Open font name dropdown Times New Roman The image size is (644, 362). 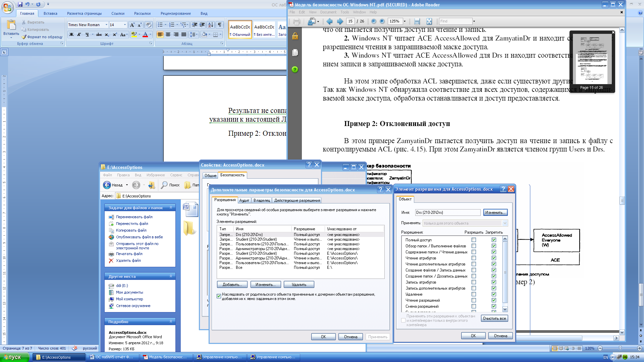point(106,25)
